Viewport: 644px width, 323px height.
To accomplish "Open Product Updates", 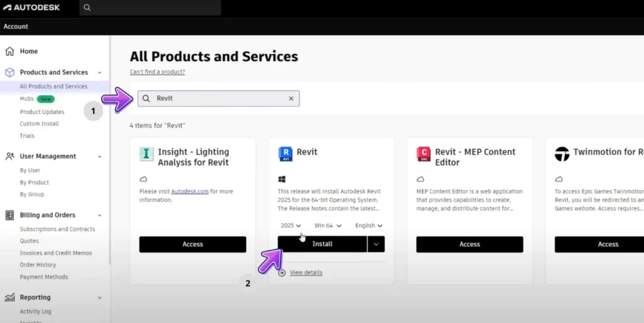I will [x=42, y=112].
